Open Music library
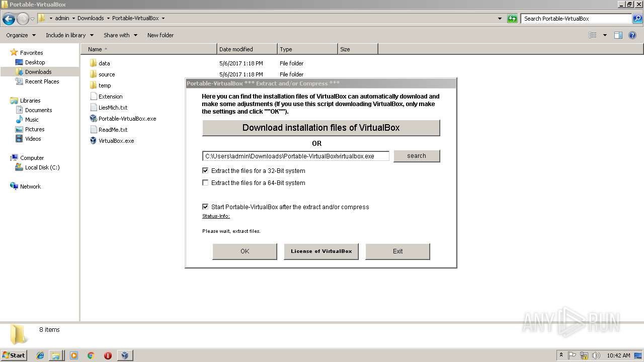Image resolution: width=644 pixels, height=362 pixels. pos(32,120)
